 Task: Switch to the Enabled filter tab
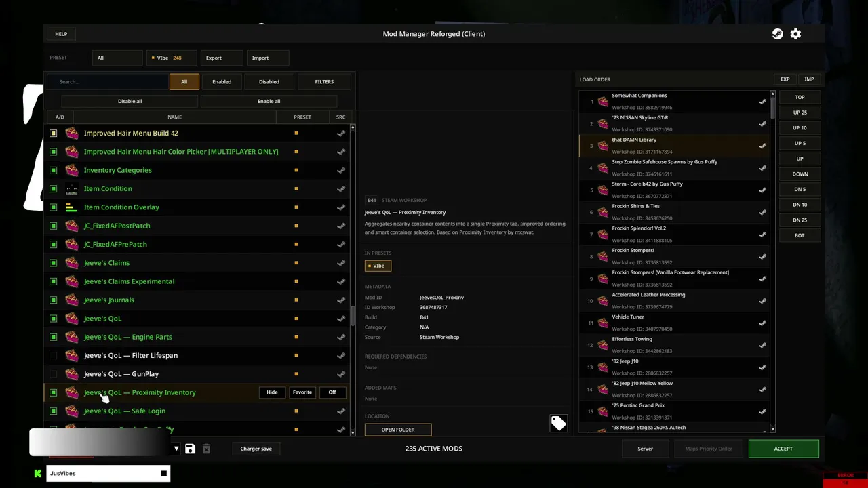point(222,82)
